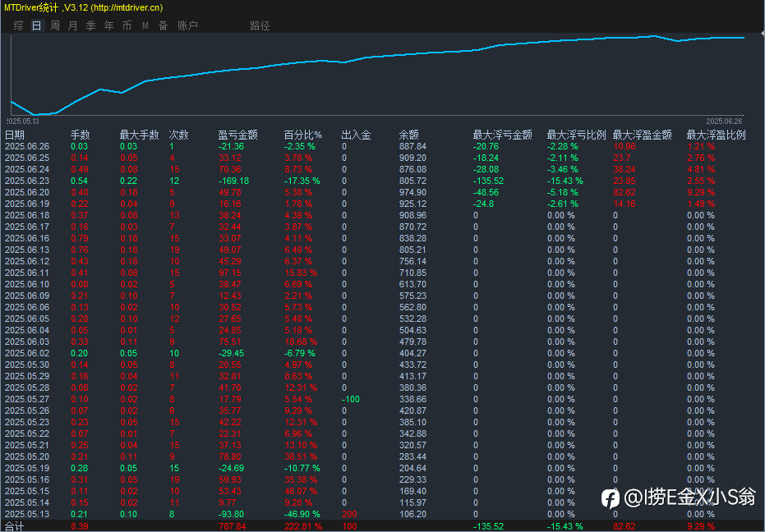765x532 pixels.
Task: Click the 787.84 total profit value
Action: (233, 526)
